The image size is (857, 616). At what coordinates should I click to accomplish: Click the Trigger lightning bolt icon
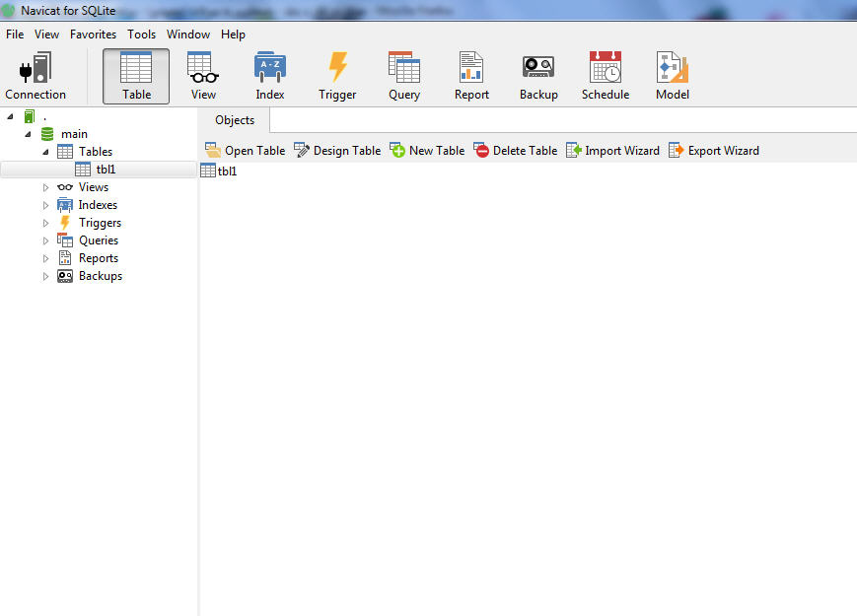click(x=337, y=68)
